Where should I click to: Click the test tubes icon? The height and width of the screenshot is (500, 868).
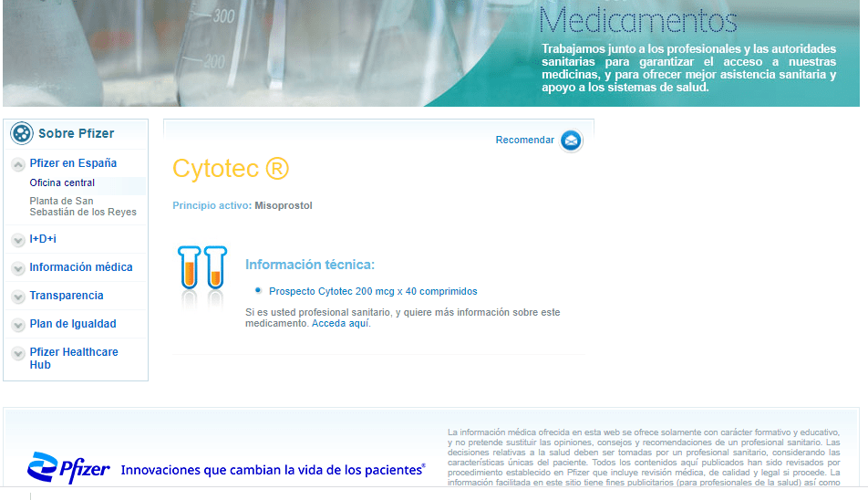coord(202,268)
